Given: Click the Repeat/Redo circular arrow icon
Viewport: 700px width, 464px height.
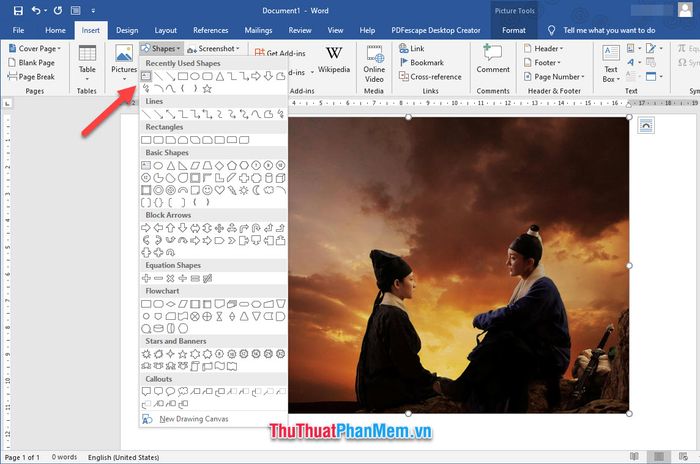Looking at the screenshot, I should click(x=58, y=10).
